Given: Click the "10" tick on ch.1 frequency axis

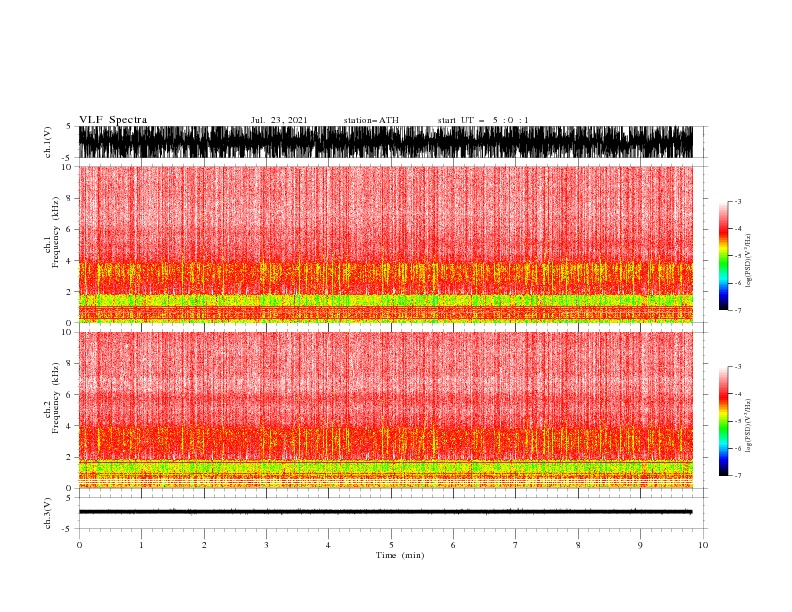Looking at the screenshot, I should tap(67, 167).
